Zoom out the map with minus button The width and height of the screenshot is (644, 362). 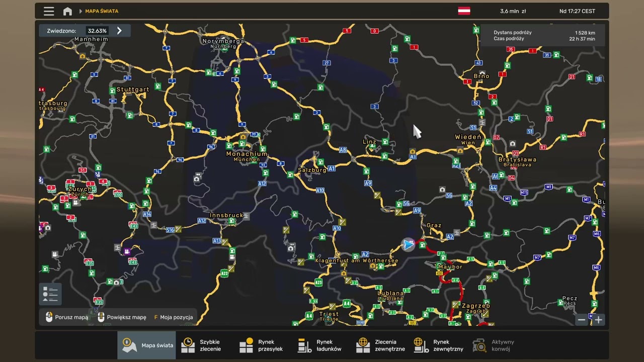[x=582, y=320]
